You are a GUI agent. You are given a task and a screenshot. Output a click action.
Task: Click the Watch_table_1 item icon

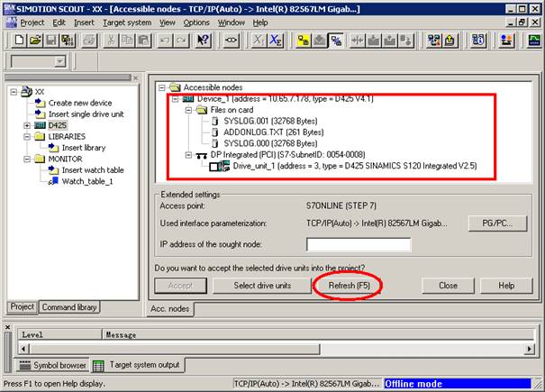click(53, 180)
